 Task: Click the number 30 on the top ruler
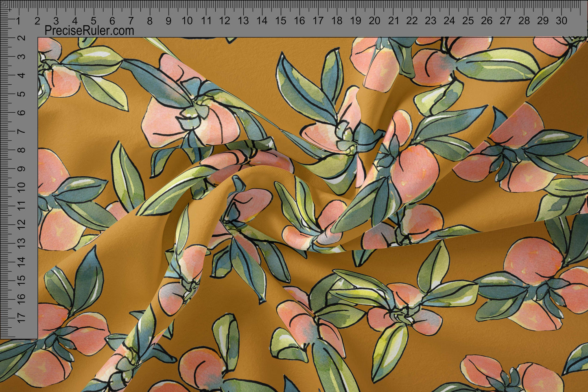click(562, 21)
